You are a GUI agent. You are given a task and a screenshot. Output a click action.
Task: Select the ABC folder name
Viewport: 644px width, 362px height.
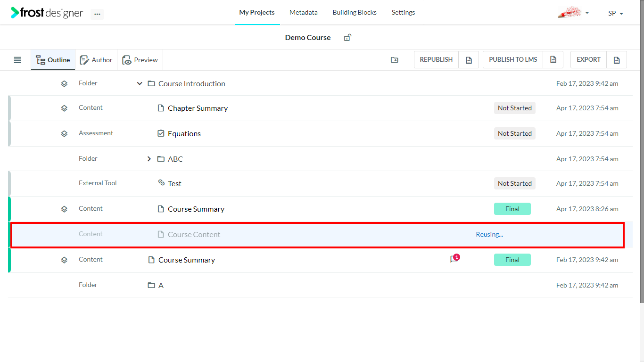[x=175, y=159]
